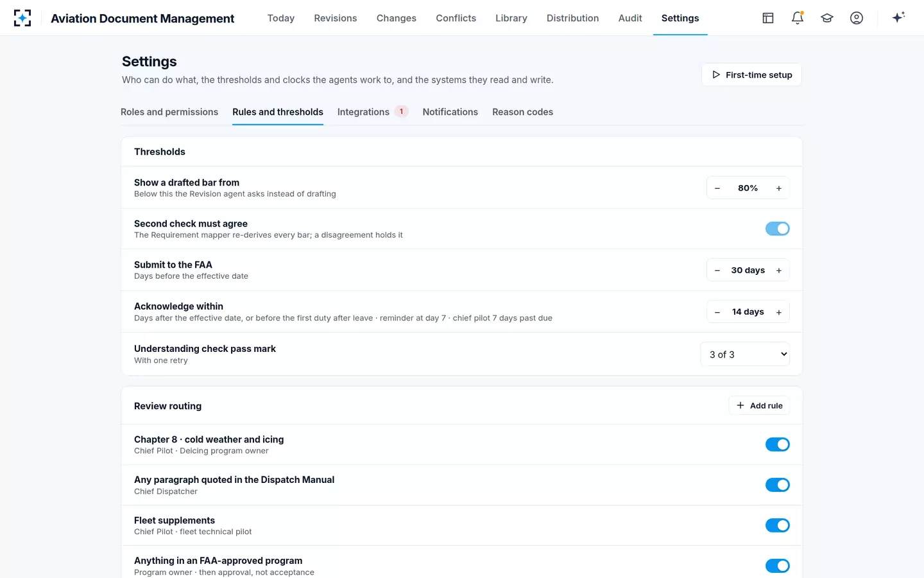Increase Acknowledge within days

779,312
